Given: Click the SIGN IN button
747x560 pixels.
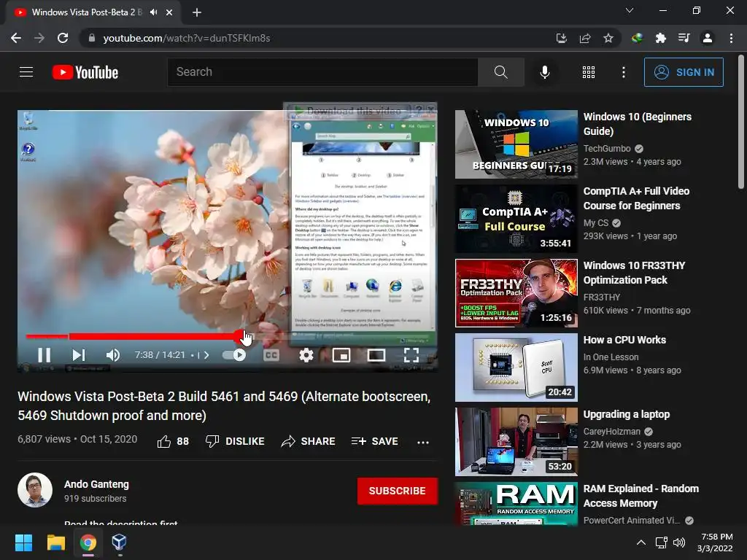Looking at the screenshot, I should click(x=684, y=72).
